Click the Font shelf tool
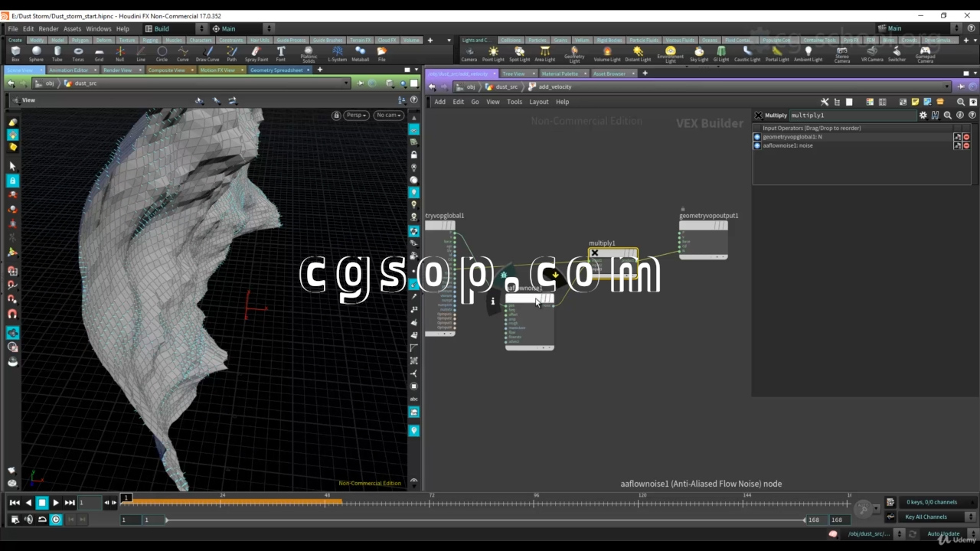 [281, 54]
